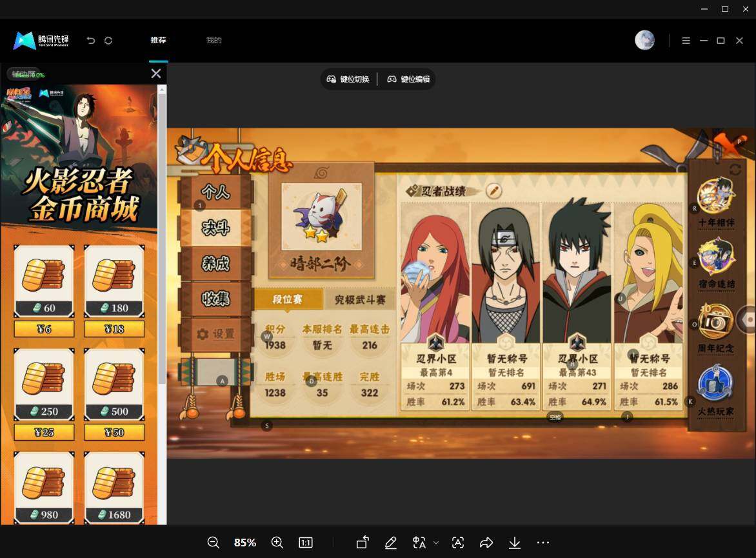
Task: Click the shop panel vertical scrollbar
Action: click(x=162, y=238)
